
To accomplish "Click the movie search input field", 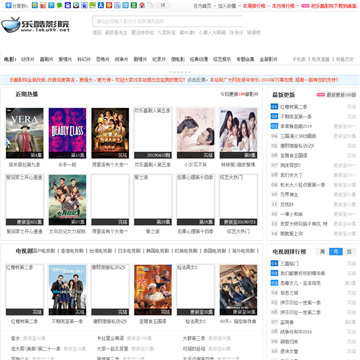I will click(x=167, y=21).
